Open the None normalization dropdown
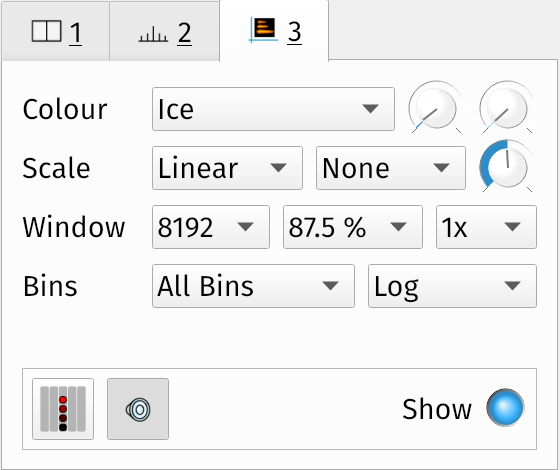Image resolution: width=560 pixels, height=470 pixels. (x=391, y=168)
